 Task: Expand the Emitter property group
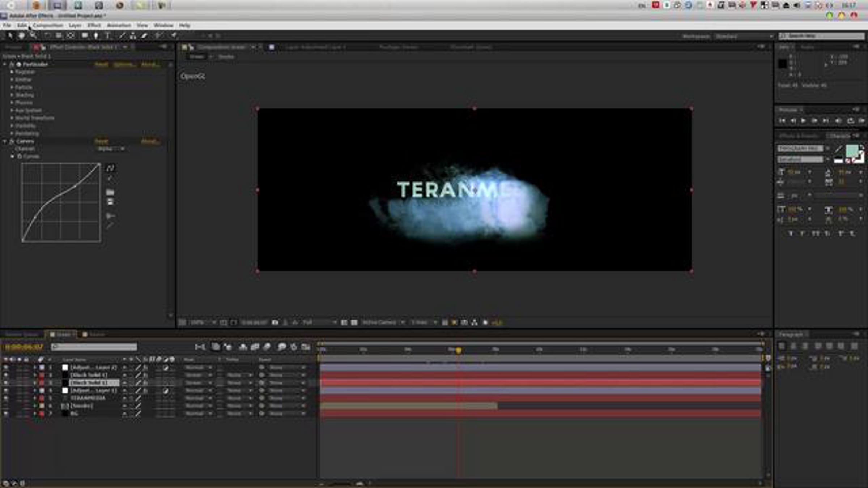pos(12,80)
